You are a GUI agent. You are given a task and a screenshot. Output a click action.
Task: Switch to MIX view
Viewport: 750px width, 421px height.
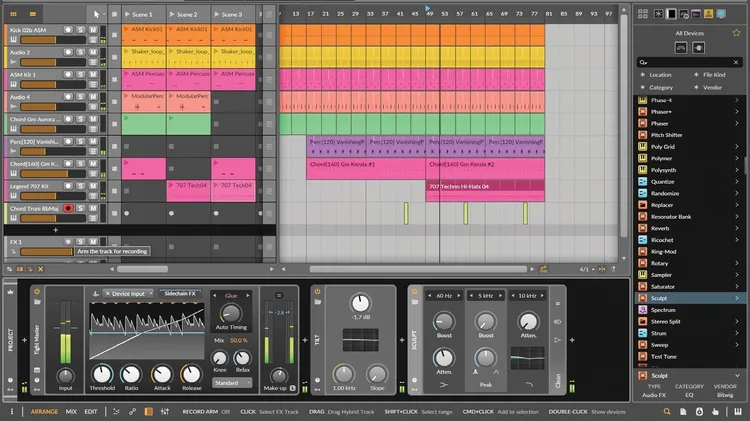click(x=71, y=411)
